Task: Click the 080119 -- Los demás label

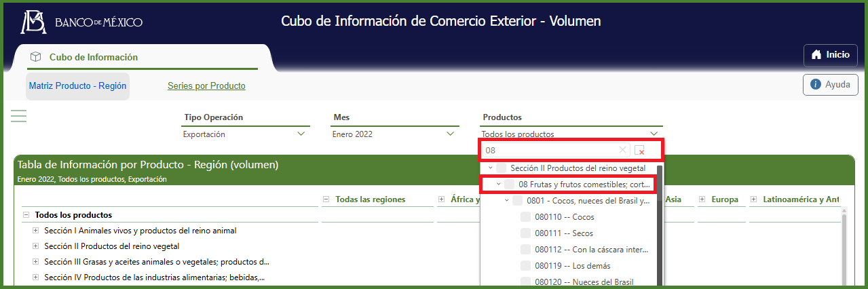Action: tap(572, 266)
